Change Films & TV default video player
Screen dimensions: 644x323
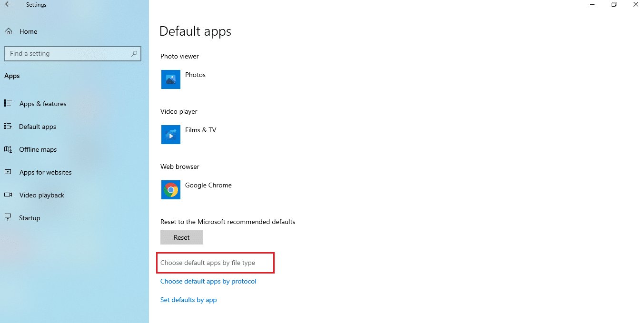click(x=201, y=130)
